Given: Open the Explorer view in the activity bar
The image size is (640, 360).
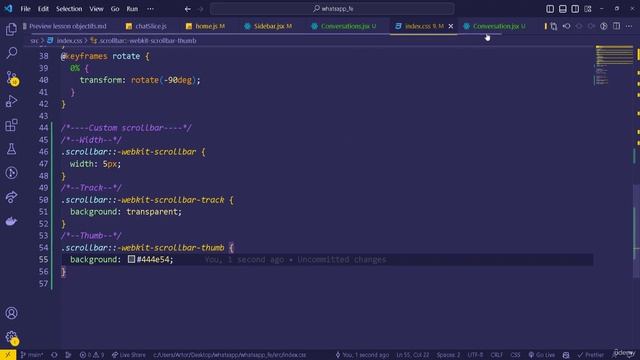Looking at the screenshot, I should (x=11, y=29).
